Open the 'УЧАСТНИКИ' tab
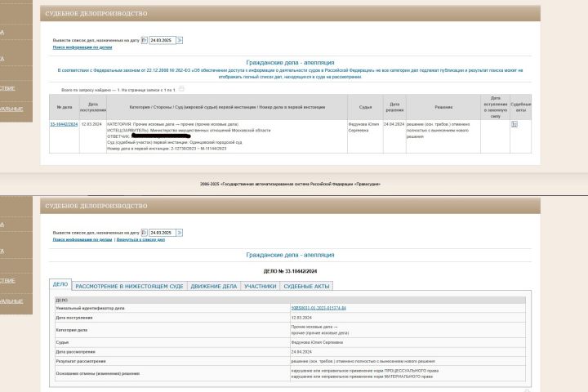This screenshot has height=392, width=588. [x=261, y=286]
